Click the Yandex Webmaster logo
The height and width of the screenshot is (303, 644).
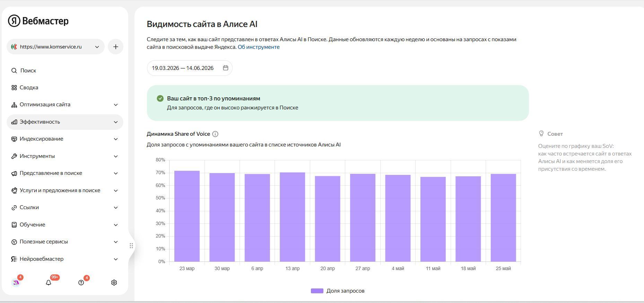coord(38,21)
